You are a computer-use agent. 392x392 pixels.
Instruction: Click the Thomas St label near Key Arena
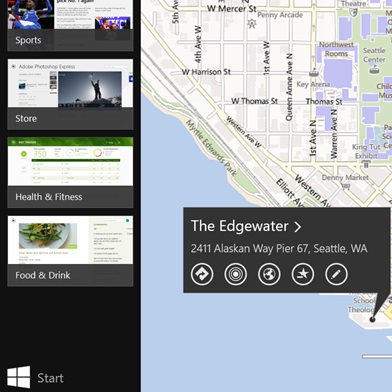click(324, 101)
